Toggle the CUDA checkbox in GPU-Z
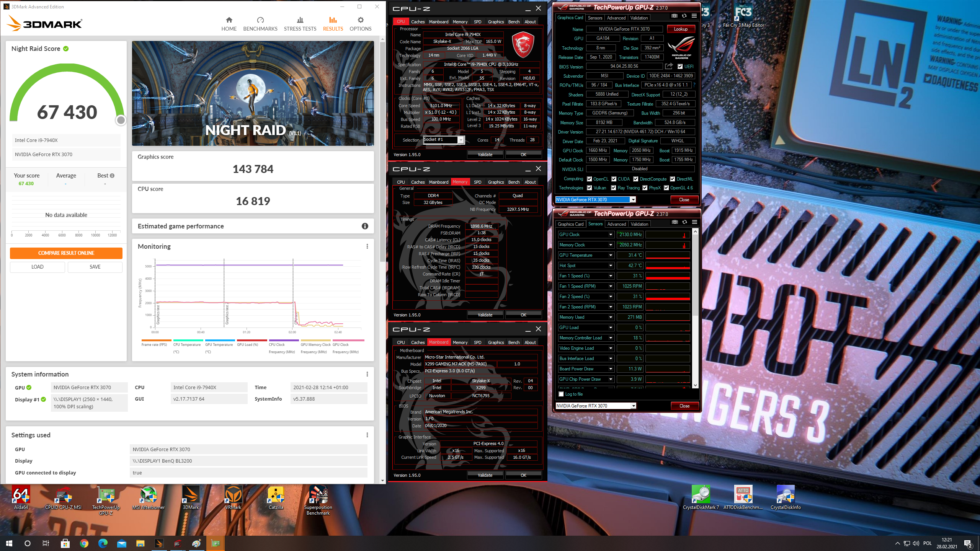980x551 pixels. (x=614, y=179)
